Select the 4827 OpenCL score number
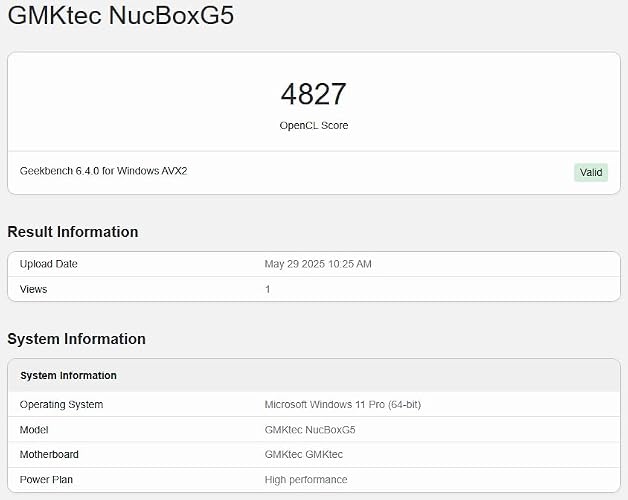628x500 pixels. click(x=314, y=94)
